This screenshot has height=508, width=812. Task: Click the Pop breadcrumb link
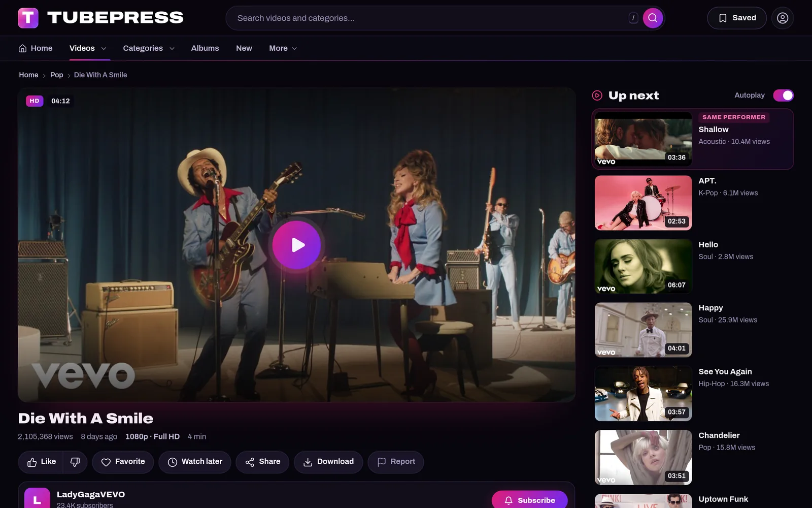click(56, 75)
